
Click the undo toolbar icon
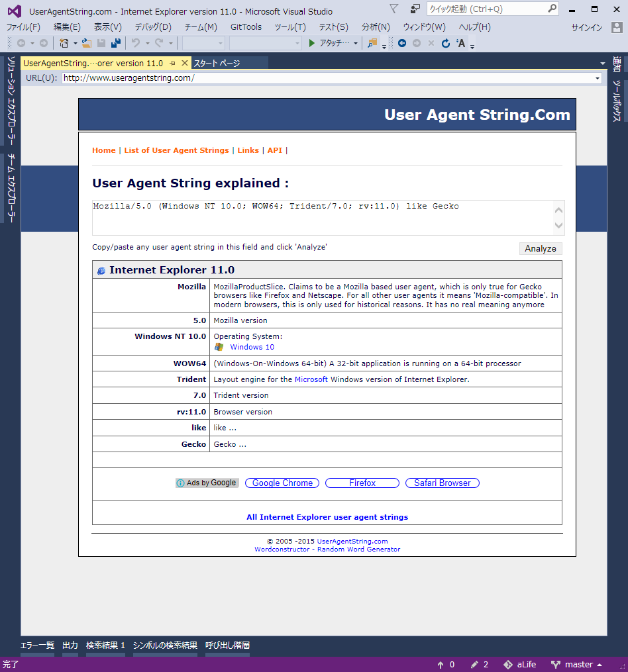136,43
